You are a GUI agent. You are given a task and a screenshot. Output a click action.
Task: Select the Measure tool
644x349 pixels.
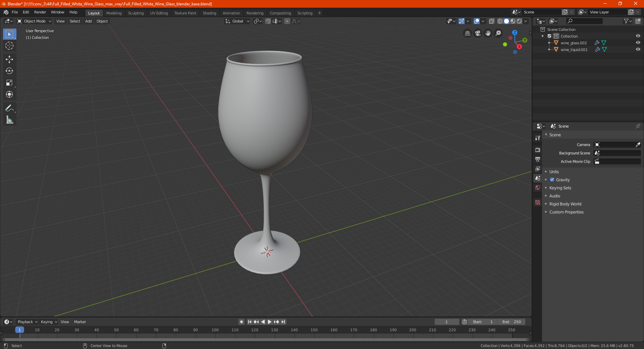coord(9,120)
